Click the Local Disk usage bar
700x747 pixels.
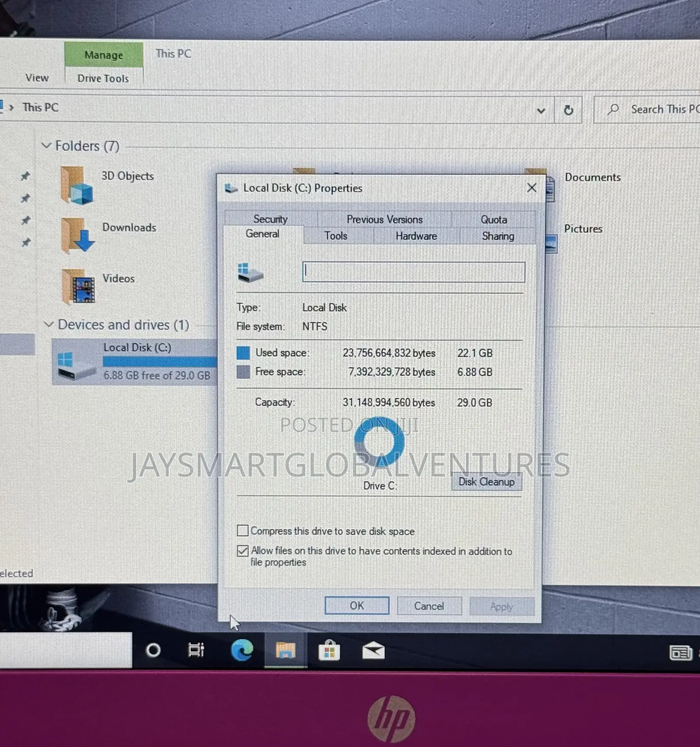point(160,362)
